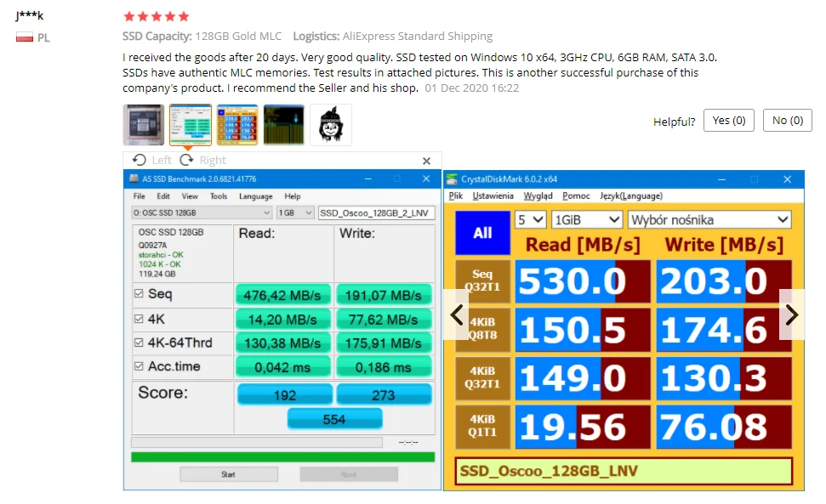
Task: Close the enlarged review image viewer
Action: [427, 161]
